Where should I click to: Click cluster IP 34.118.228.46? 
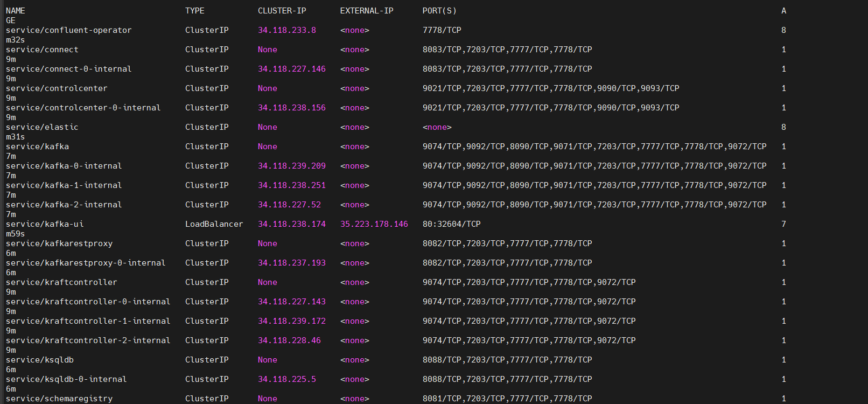tap(289, 340)
